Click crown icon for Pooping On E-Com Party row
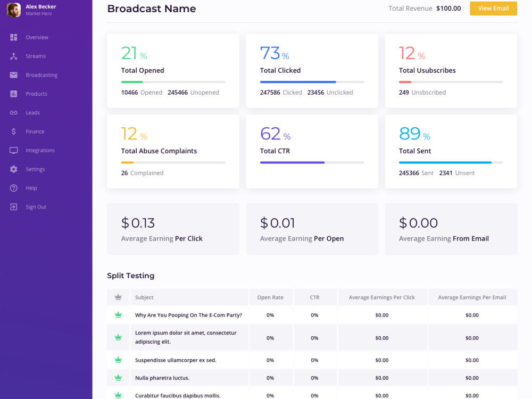 [118, 315]
